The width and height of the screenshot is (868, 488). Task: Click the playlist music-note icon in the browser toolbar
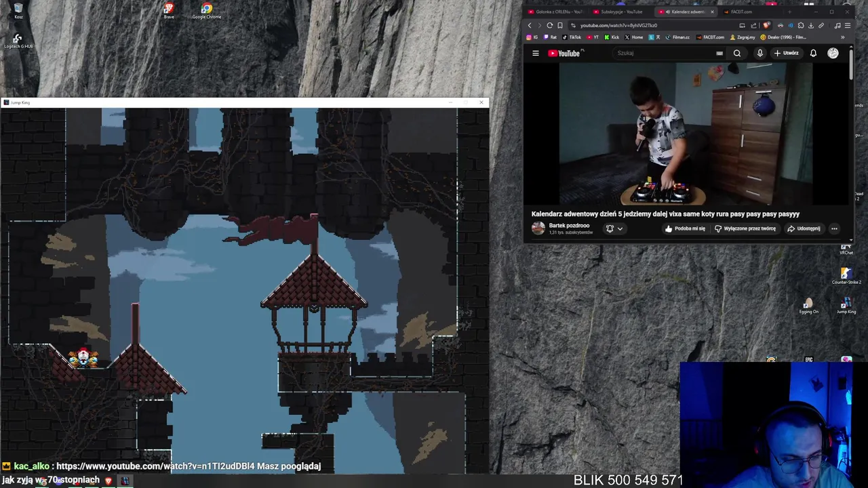pos(838,26)
